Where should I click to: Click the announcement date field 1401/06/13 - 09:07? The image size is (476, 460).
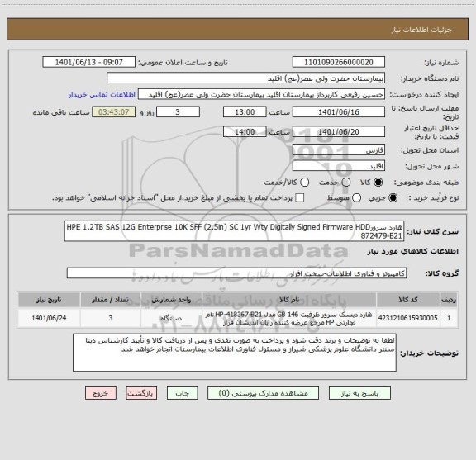coord(89,62)
